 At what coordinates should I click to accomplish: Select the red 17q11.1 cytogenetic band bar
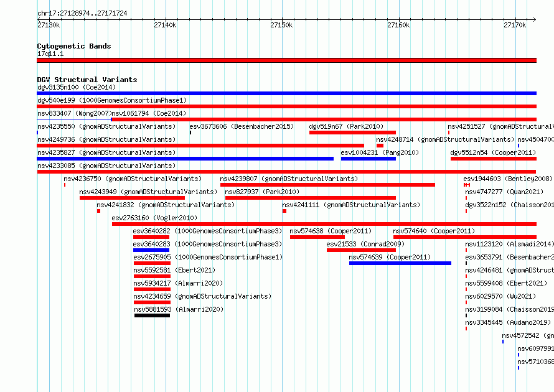(x=286, y=60)
